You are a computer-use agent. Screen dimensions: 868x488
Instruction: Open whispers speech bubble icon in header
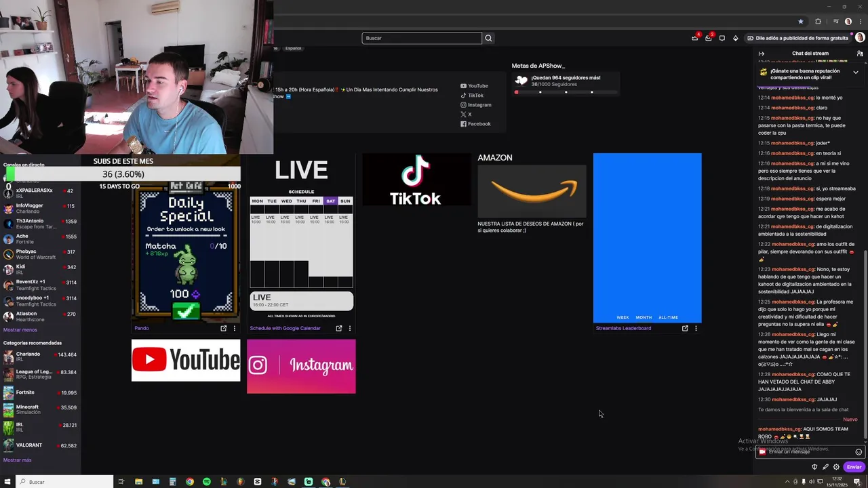pos(722,38)
